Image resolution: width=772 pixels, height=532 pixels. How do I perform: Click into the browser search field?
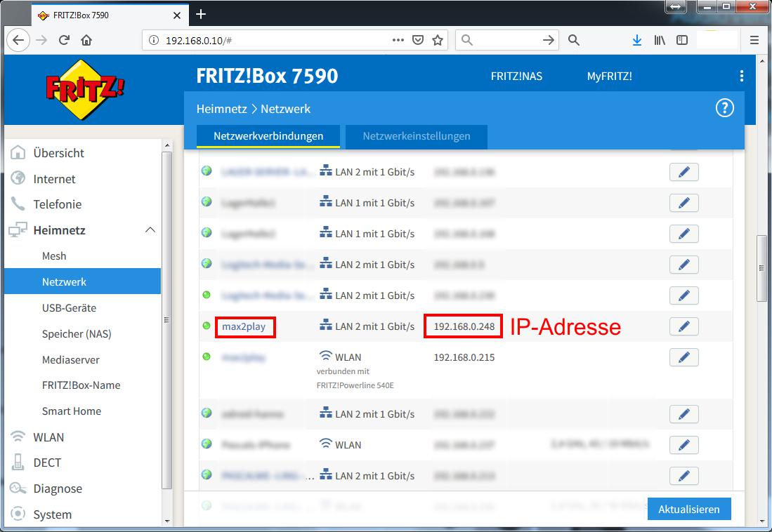pyautogui.click(x=506, y=40)
